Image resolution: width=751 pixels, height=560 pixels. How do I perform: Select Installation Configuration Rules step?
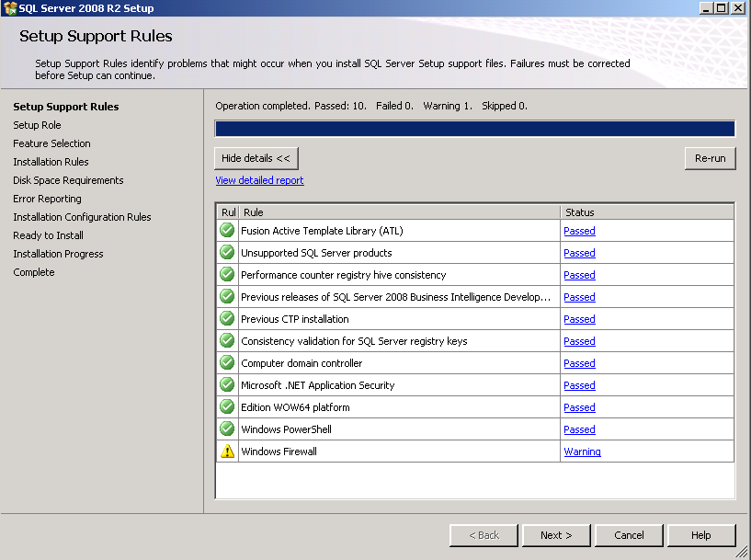pos(82,217)
